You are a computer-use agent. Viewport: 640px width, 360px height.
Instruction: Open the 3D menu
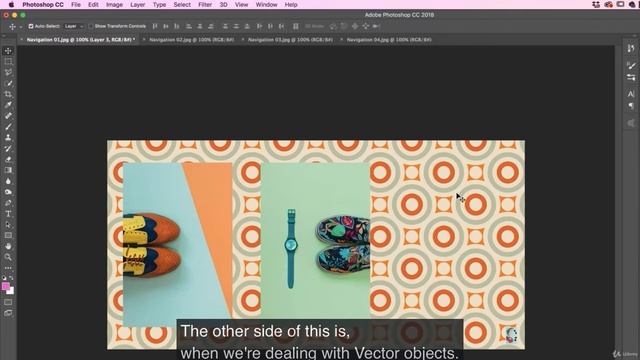223,4
